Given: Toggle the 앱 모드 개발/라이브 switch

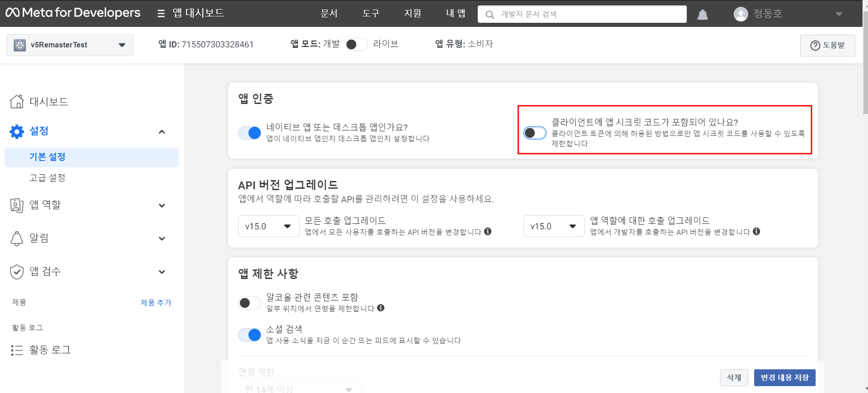Looking at the screenshot, I should tap(356, 44).
